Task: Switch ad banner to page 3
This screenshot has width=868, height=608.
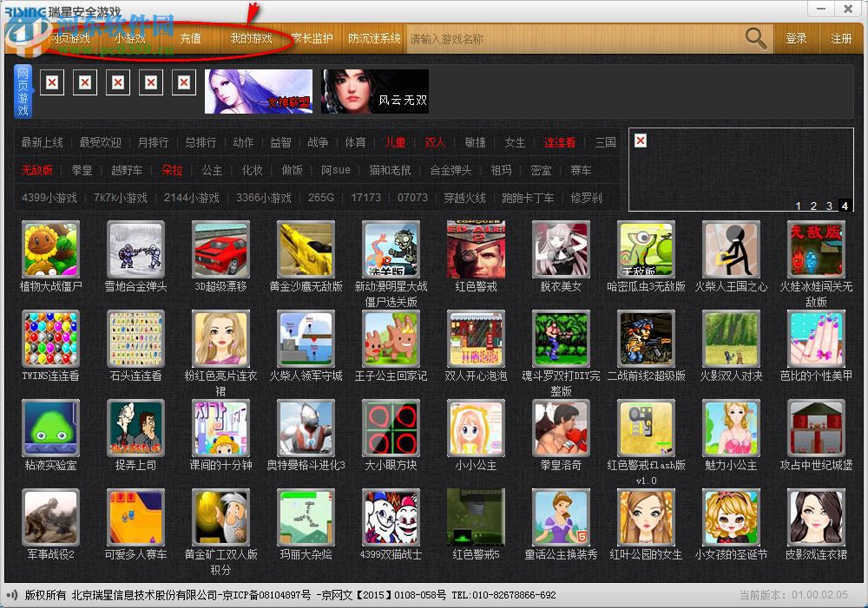Action: tap(829, 206)
